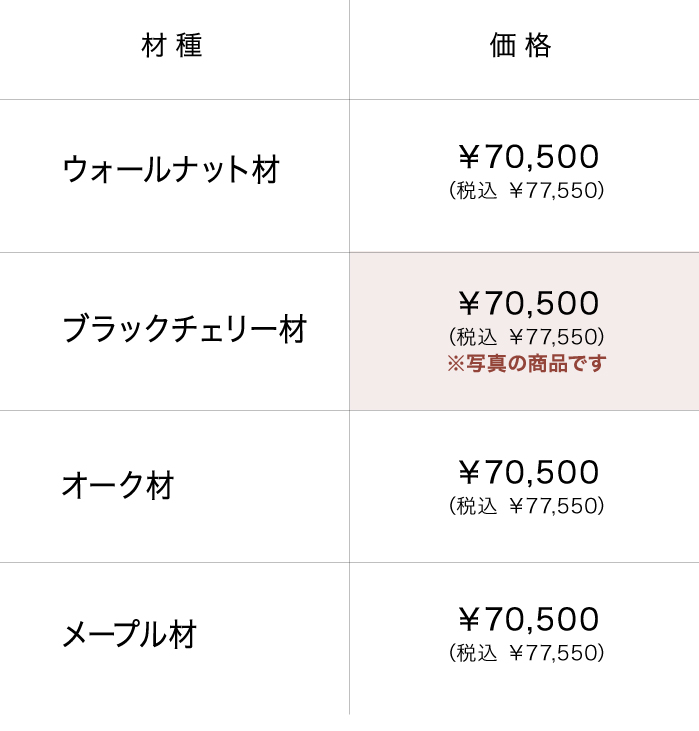The width and height of the screenshot is (699, 731).
Task: Click the ※ mark in the photo note
Action: pos(455,364)
